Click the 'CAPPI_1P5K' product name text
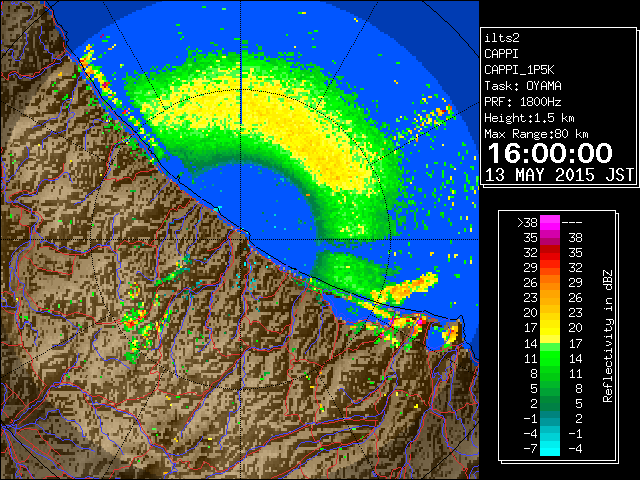Screen dimensions: 640x480 [519, 70]
